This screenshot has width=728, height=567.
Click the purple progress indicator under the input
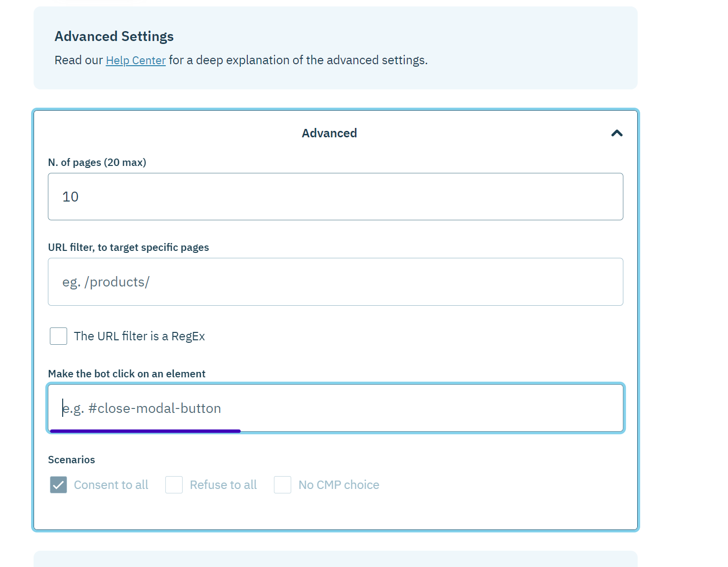(x=144, y=431)
